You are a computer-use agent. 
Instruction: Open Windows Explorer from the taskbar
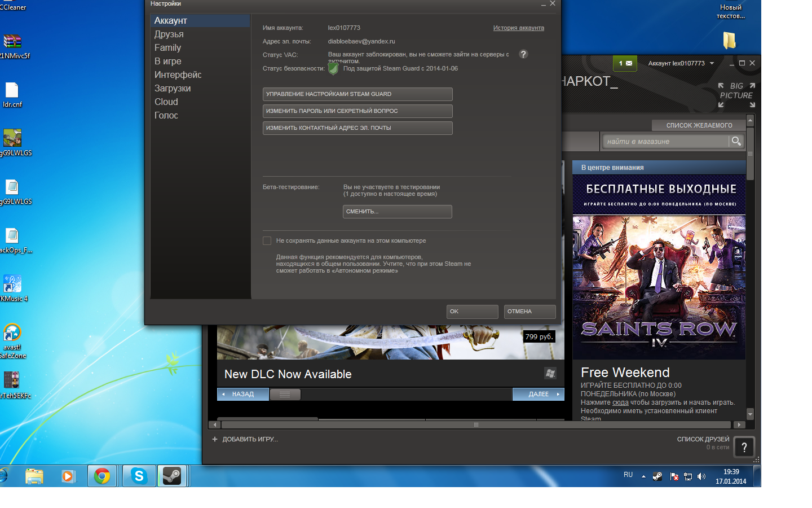tap(34, 476)
